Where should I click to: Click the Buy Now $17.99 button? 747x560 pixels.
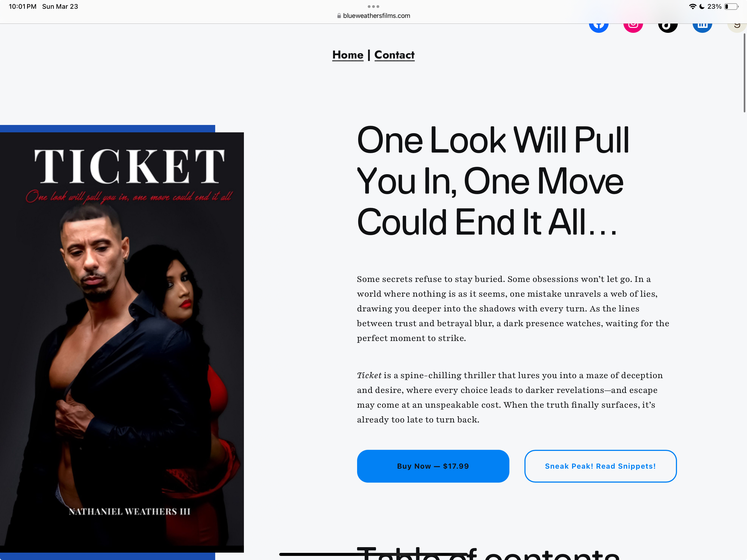(433, 466)
